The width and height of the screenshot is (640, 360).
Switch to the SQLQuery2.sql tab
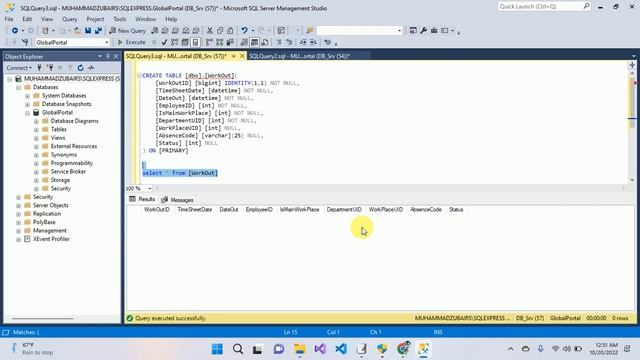[x=299, y=56]
